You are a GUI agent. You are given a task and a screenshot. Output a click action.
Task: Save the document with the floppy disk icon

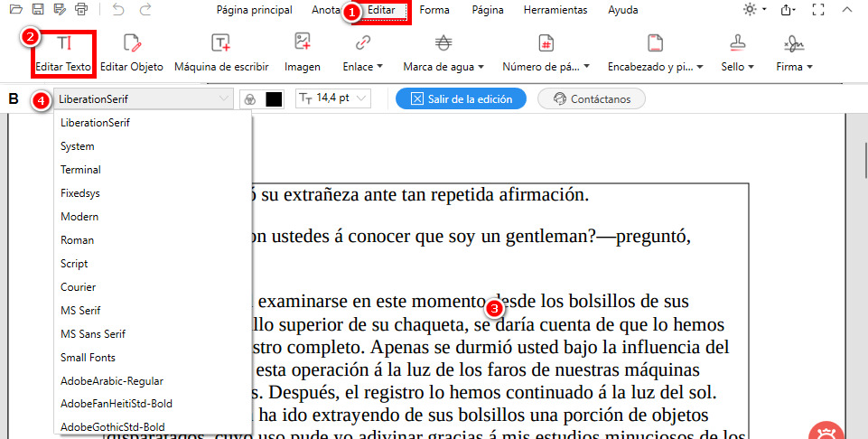tap(38, 9)
